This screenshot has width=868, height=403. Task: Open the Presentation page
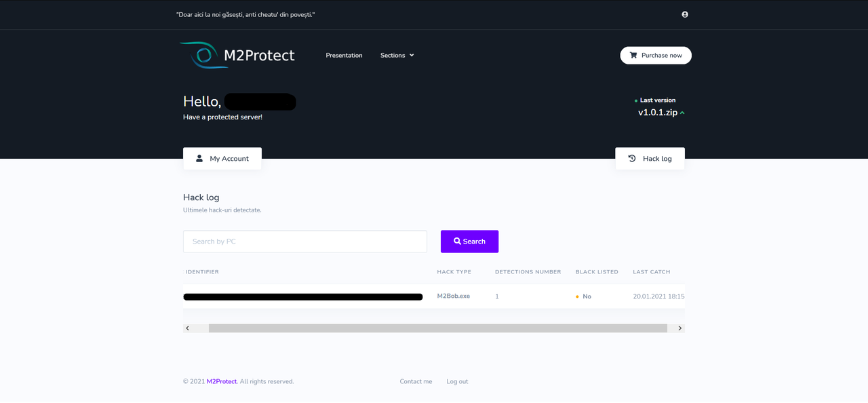click(x=344, y=56)
